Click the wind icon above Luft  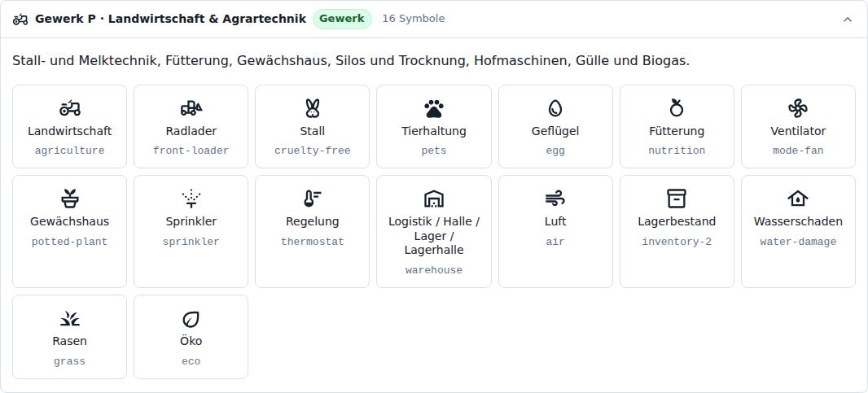pyautogui.click(x=555, y=199)
